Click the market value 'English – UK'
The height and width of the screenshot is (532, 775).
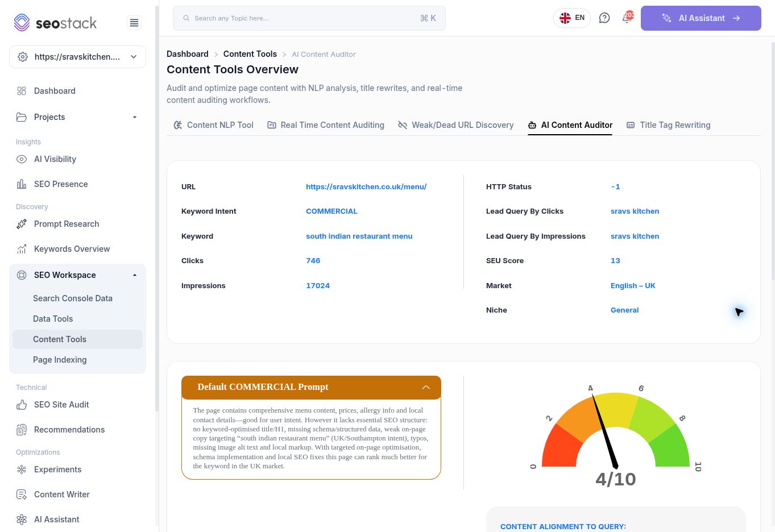(633, 285)
